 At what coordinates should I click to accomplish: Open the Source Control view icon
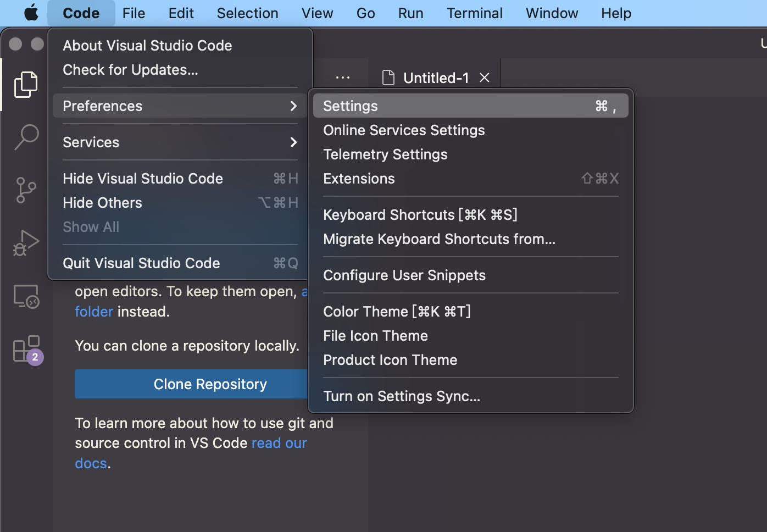pyautogui.click(x=26, y=190)
